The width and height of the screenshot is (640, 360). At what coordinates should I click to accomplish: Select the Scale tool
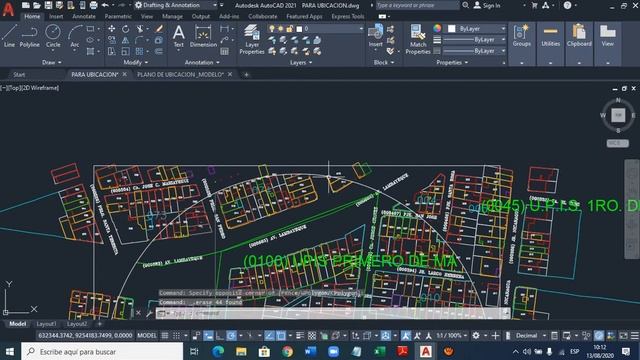coord(125,51)
